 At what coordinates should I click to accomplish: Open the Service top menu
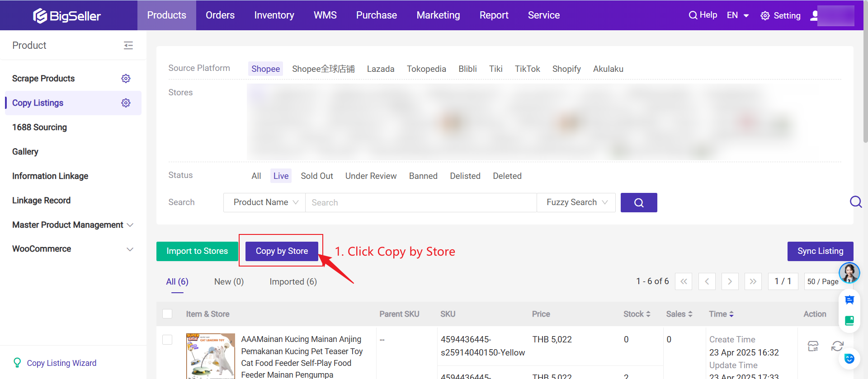544,15
